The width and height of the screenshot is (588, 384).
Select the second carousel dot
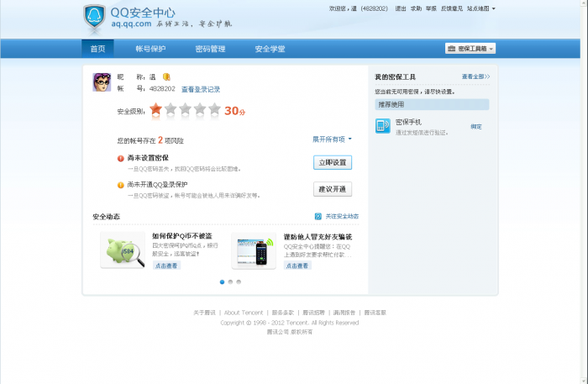pyautogui.click(x=230, y=282)
